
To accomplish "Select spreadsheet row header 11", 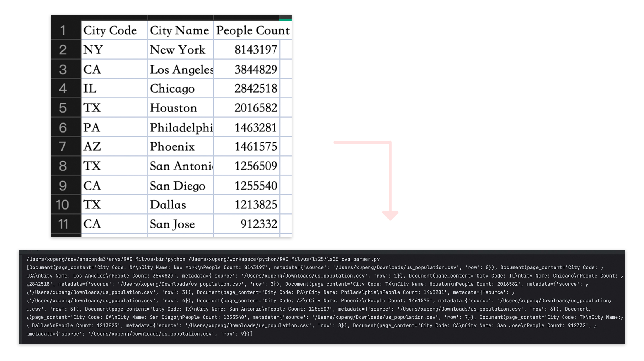I will pos(63,224).
